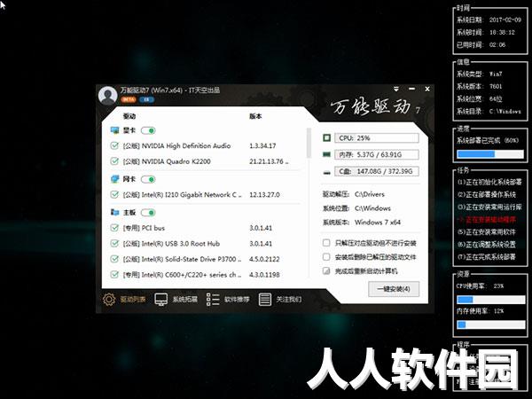
Task: Click the blue badge next to BETA
Action: pyautogui.click(x=146, y=99)
